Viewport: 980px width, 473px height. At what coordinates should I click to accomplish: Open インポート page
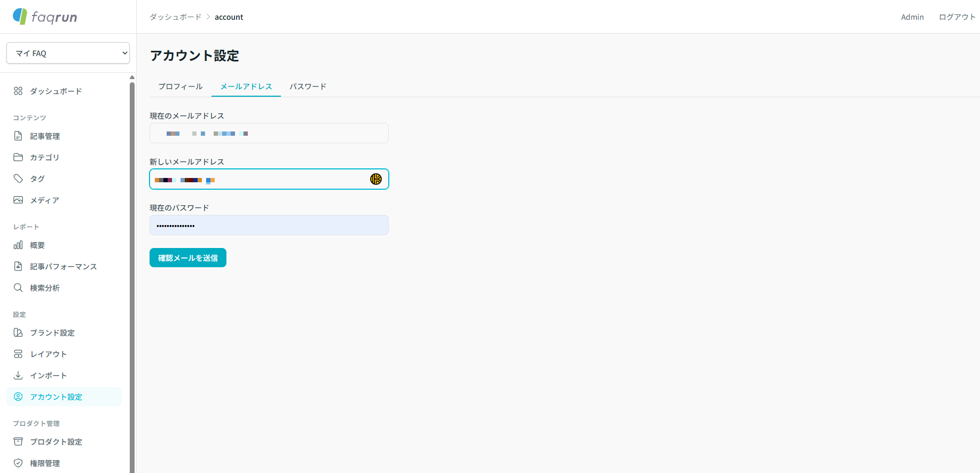(x=64, y=375)
